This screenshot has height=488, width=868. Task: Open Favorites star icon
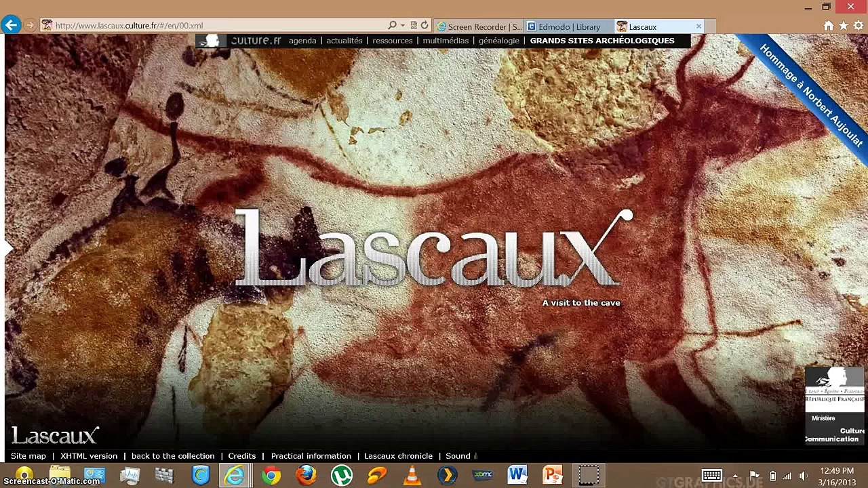click(844, 26)
